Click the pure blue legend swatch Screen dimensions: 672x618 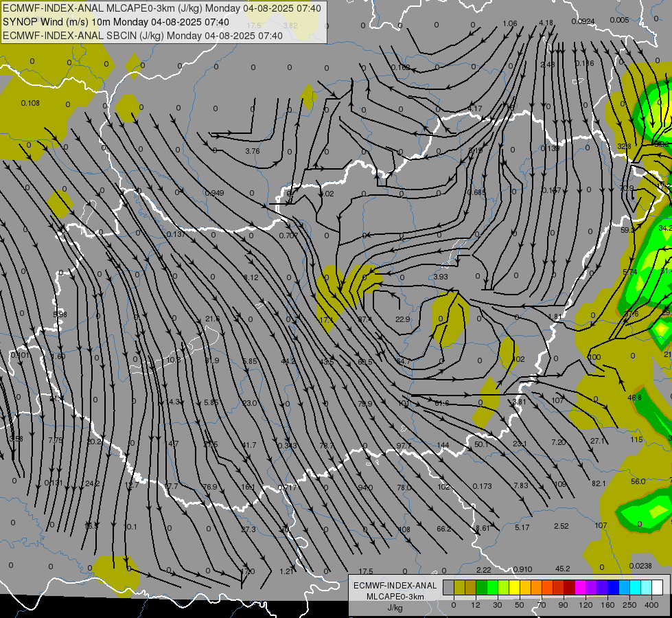(x=613, y=587)
